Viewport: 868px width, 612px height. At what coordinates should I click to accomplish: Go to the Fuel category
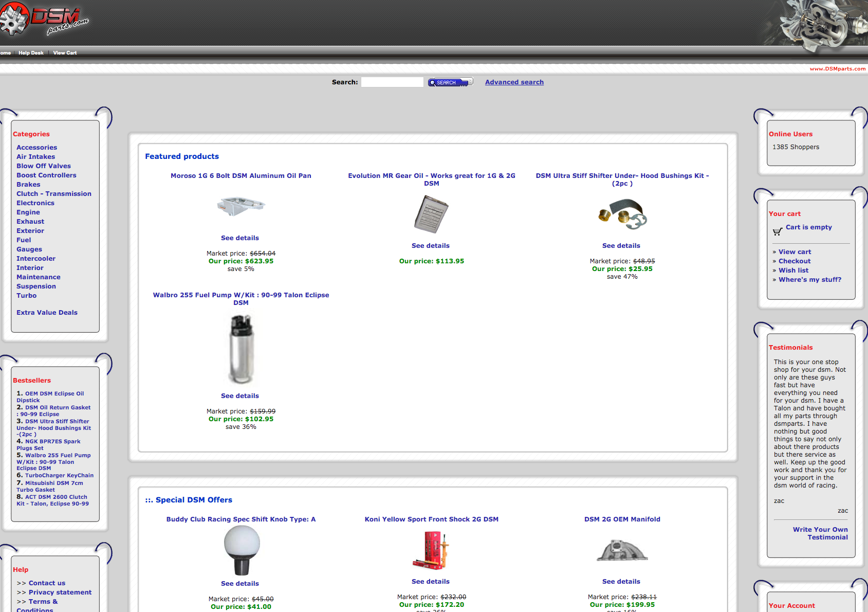tap(24, 240)
